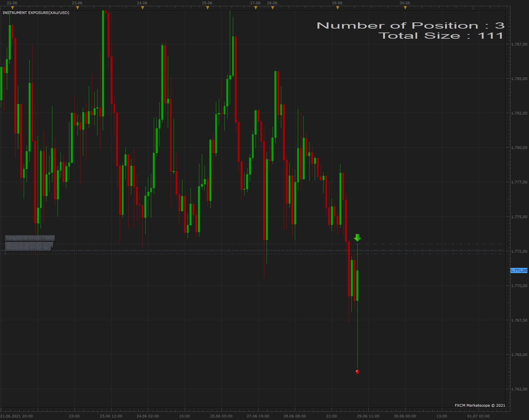The width and height of the screenshot is (529, 420).
Task: Click the 1.782,50 price axis label
Action: (519, 113)
